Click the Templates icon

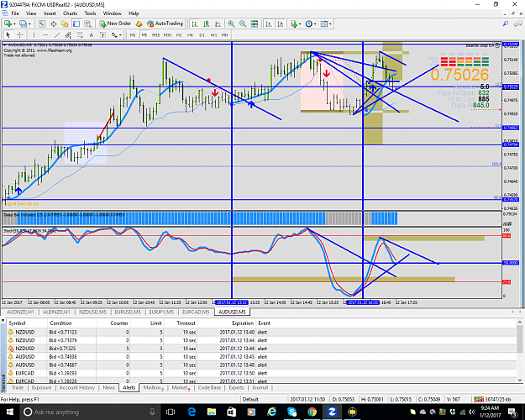pos(323,24)
